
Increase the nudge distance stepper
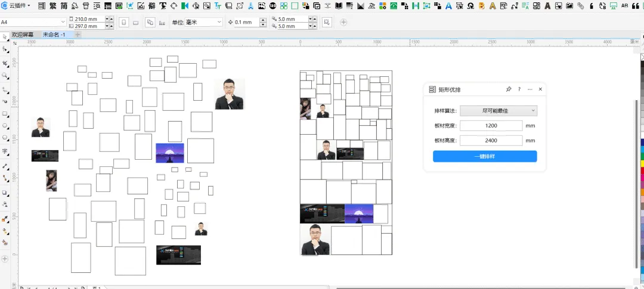tap(264, 20)
